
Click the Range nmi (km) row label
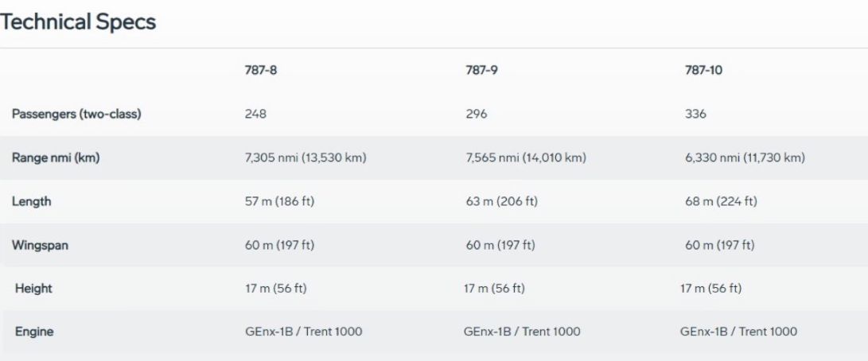[x=56, y=157]
